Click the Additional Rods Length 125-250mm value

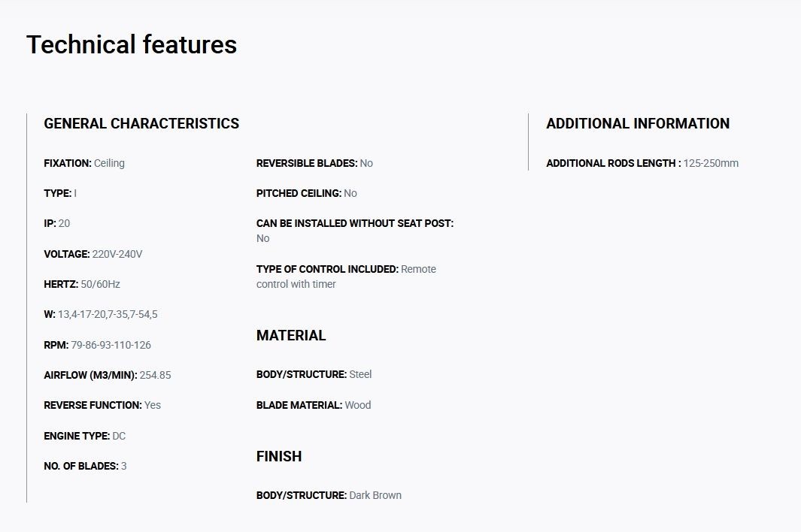711,163
